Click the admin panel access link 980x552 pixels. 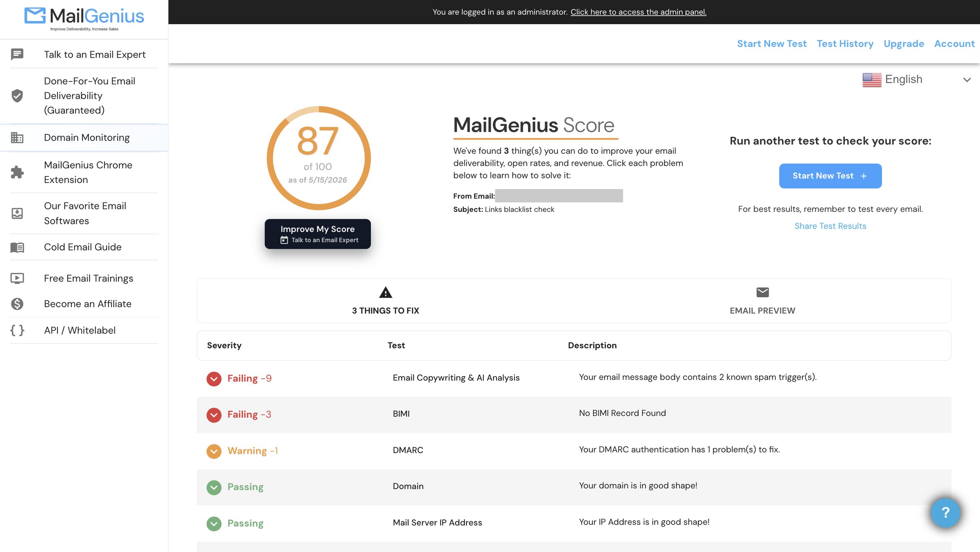pyautogui.click(x=638, y=12)
